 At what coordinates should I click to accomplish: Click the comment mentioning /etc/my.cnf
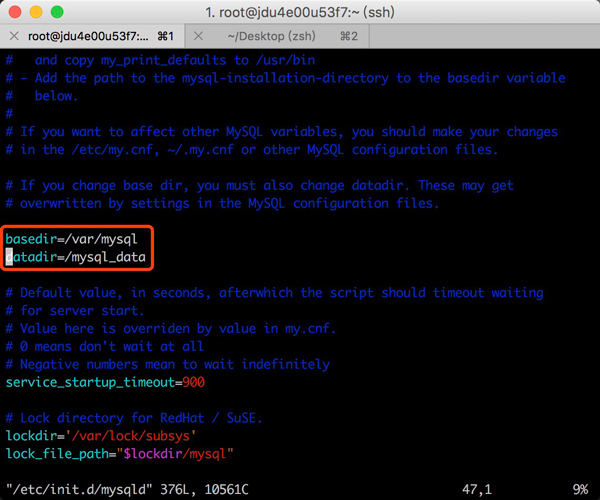point(252,150)
